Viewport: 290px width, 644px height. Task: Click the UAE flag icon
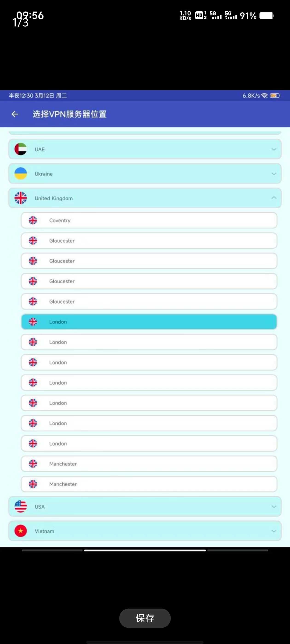pos(20,149)
